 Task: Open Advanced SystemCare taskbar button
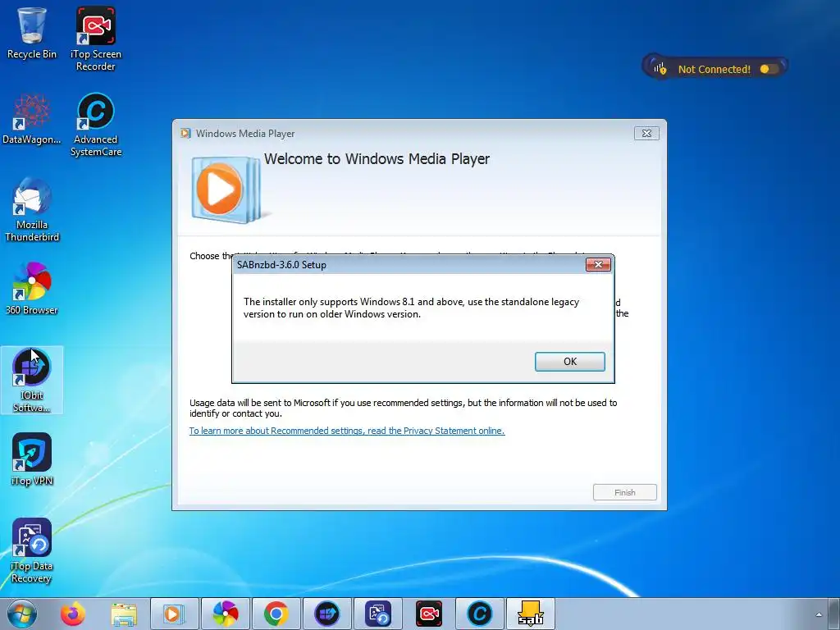pyautogui.click(x=479, y=614)
